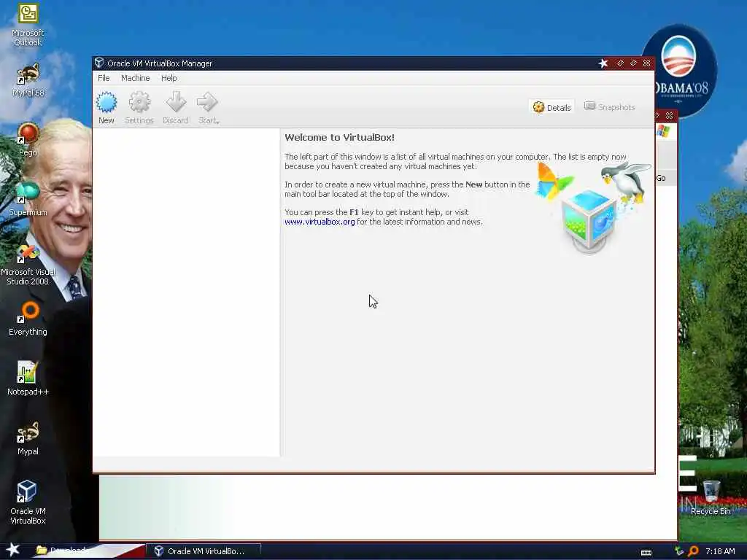Click the VirtualBox welcome illustration with penguin
This screenshot has width=747, height=560.
[x=594, y=207]
